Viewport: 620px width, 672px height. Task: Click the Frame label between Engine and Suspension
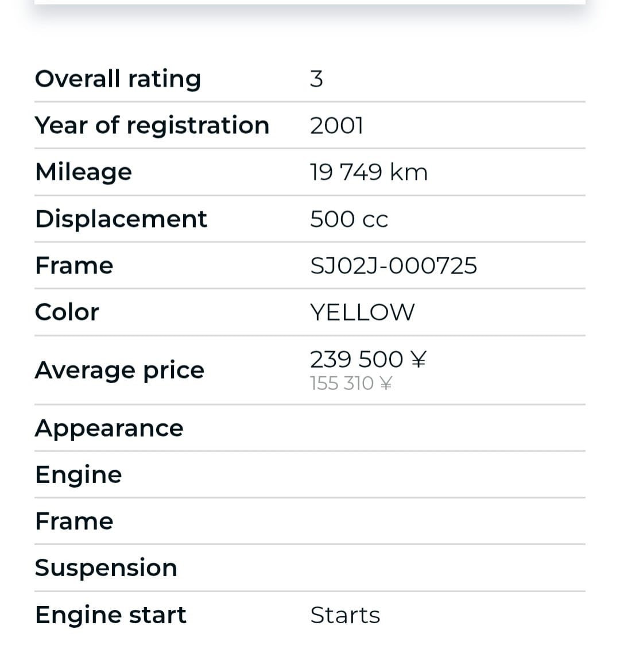[74, 521]
